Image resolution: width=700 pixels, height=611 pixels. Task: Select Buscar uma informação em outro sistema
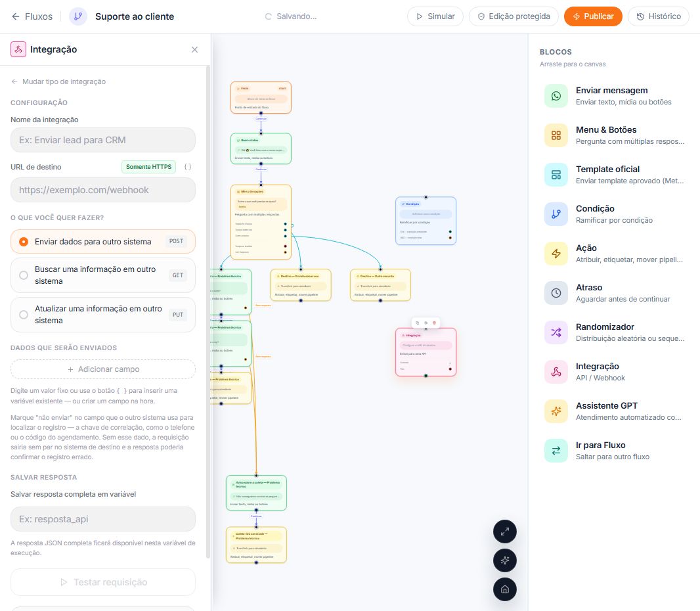(103, 275)
